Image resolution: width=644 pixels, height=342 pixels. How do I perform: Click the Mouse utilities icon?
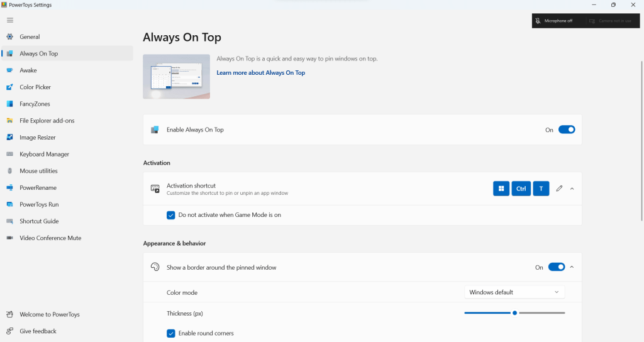click(x=10, y=171)
